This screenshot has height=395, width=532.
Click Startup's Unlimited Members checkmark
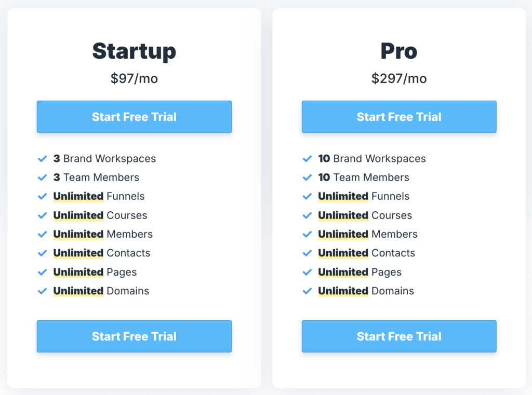(x=43, y=234)
